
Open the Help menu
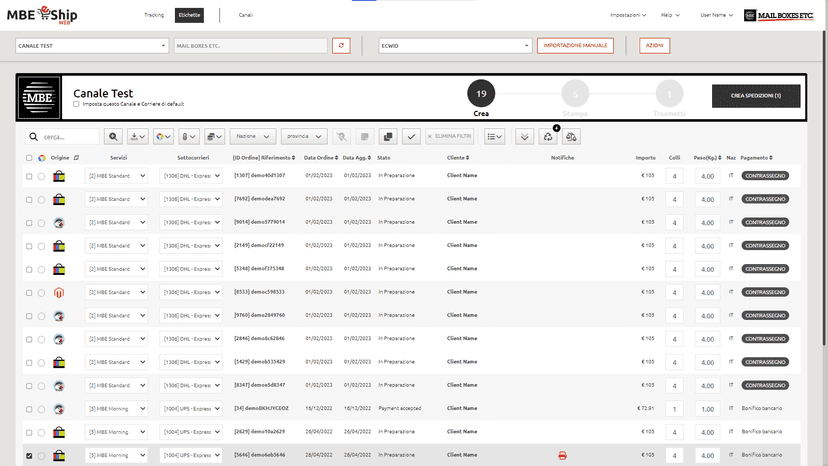click(670, 15)
